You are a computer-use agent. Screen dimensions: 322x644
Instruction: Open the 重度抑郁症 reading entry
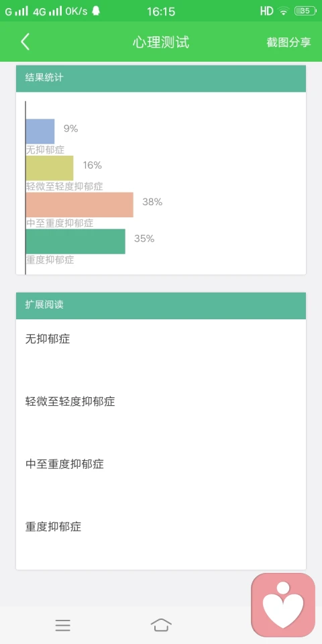pyautogui.click(x=161, y=527)
